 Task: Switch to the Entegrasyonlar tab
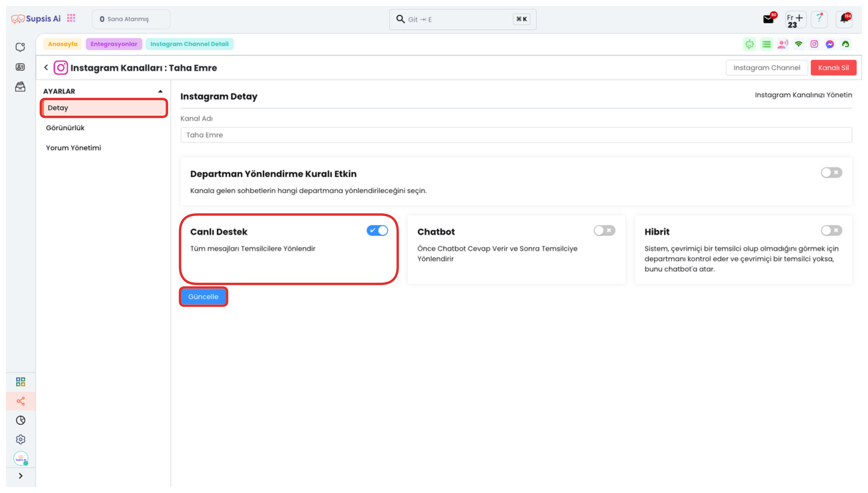pos(114,44)
